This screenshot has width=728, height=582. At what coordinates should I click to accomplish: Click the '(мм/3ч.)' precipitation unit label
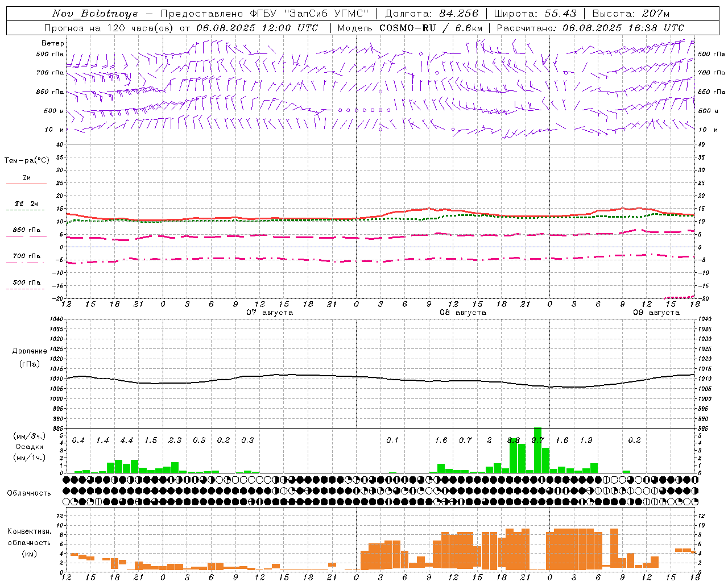tap(29, 436)
